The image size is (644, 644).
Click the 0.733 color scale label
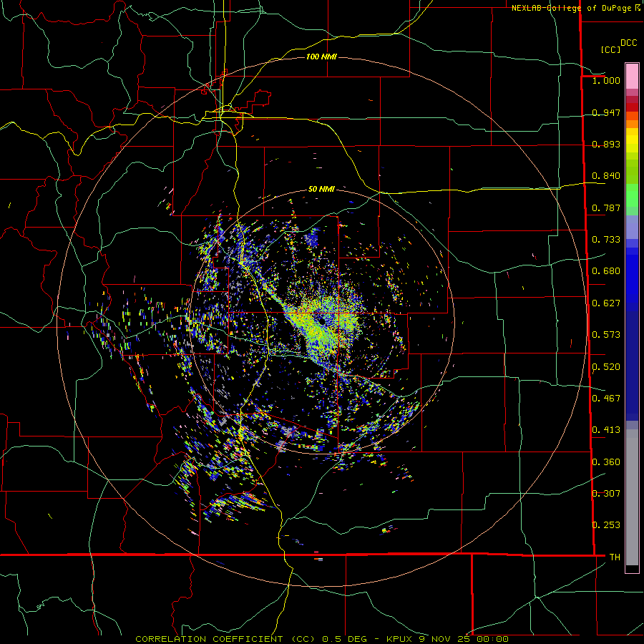[x=606, y=240]
